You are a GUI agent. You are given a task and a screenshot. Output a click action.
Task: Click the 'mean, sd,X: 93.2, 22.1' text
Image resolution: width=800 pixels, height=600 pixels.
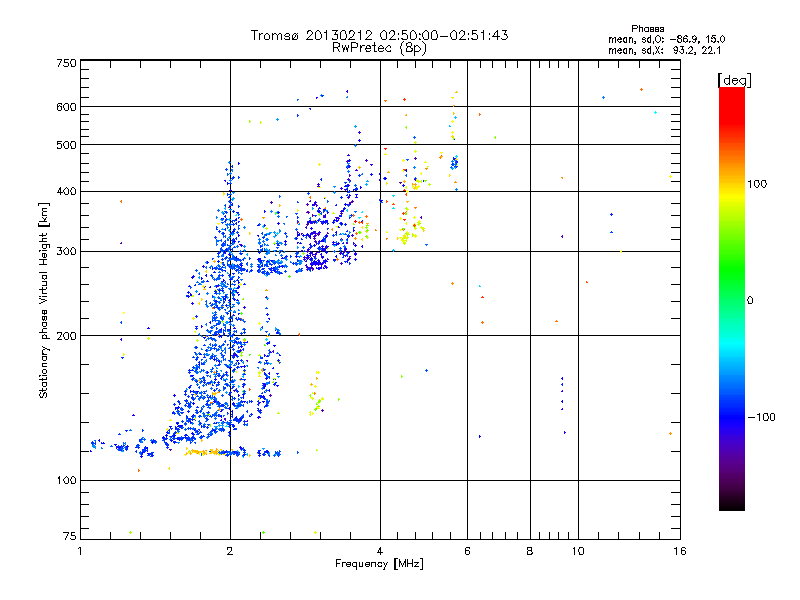664,51
